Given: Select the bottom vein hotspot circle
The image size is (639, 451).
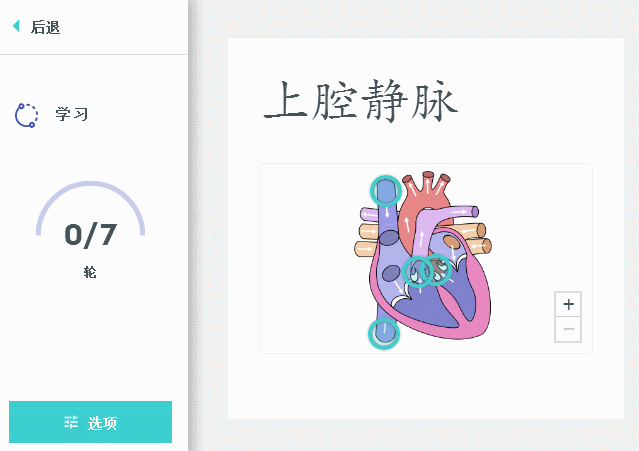Looking at the screenshot, I should 384,334.
